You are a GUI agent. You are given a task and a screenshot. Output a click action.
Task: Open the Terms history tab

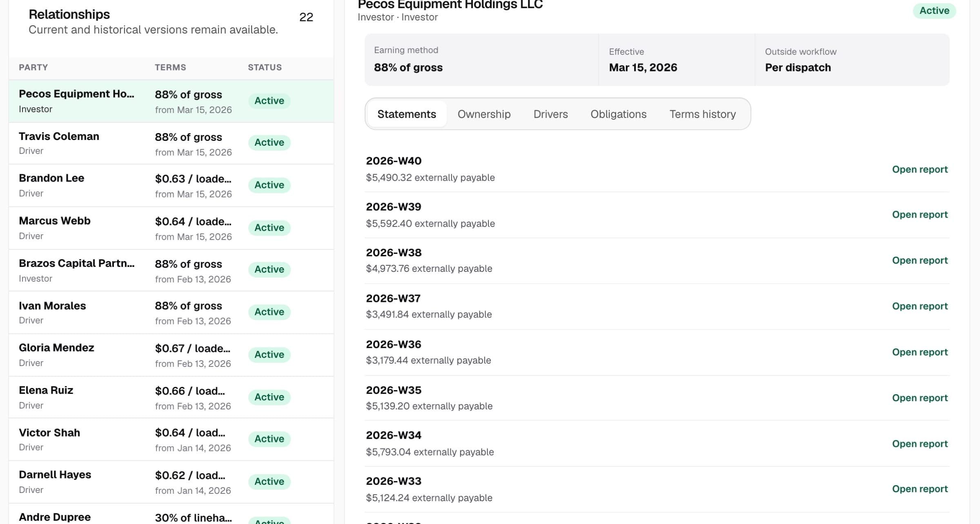(x=702, y=114)
